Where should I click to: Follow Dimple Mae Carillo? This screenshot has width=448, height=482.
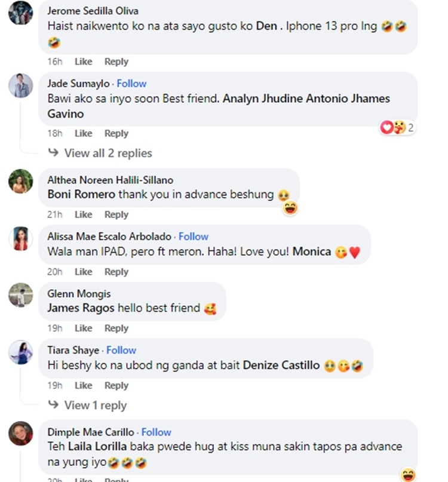click(x=156, y=432)
